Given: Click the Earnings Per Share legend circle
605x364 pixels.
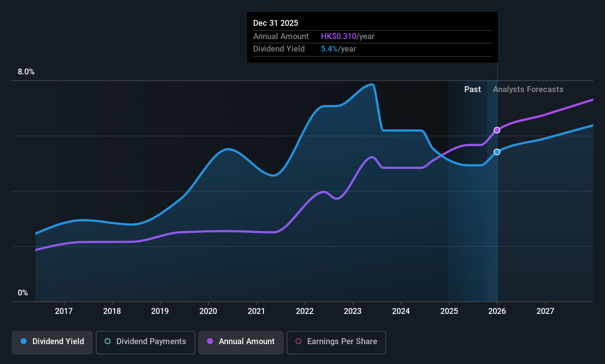Looking at the screenshot, I should tap(298, 342).
